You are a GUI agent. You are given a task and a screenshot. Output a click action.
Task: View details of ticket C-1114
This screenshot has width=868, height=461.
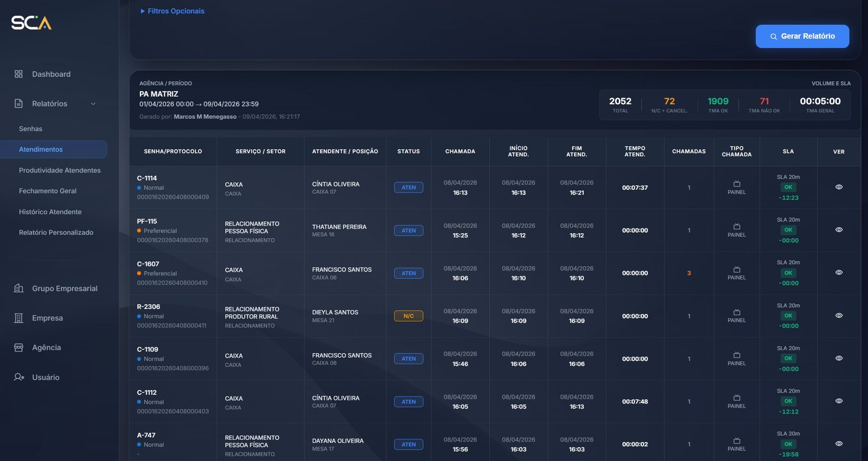click(x=839, y=187)
